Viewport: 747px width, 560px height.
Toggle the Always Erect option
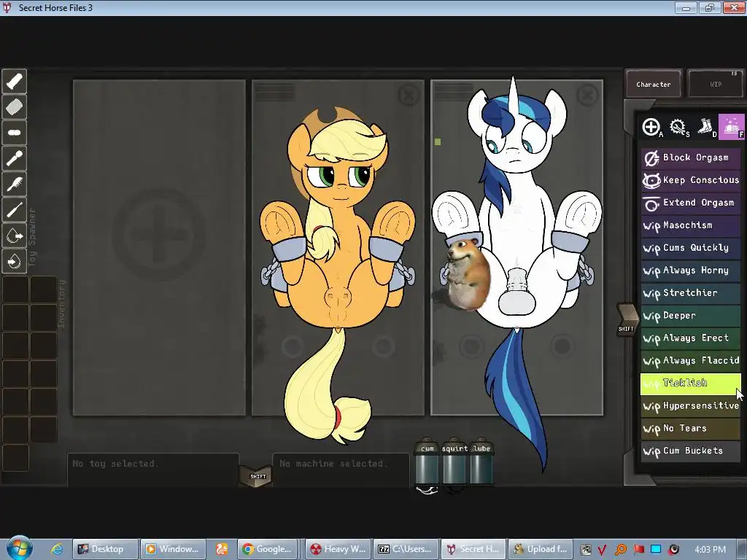point(690,338)
